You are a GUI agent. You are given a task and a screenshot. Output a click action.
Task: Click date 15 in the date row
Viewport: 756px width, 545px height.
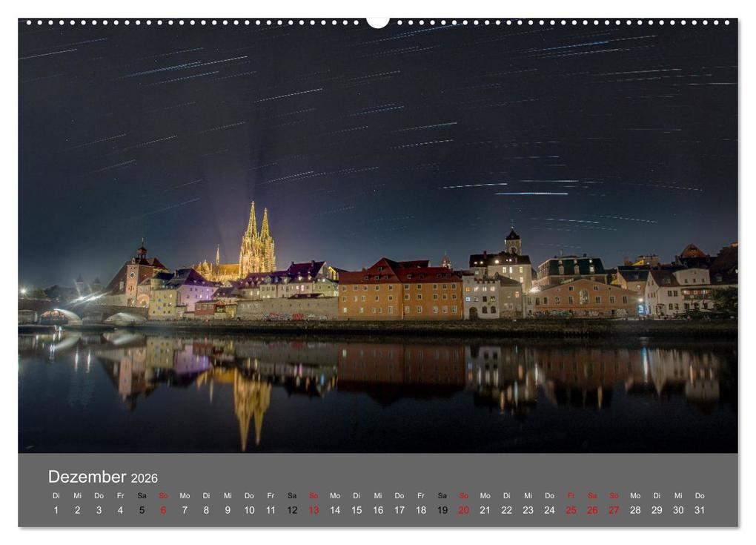(x=357, y=510)
